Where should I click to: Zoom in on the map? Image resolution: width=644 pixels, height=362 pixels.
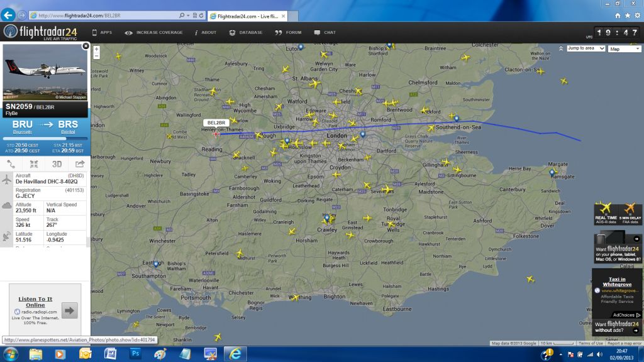(96, 49)
